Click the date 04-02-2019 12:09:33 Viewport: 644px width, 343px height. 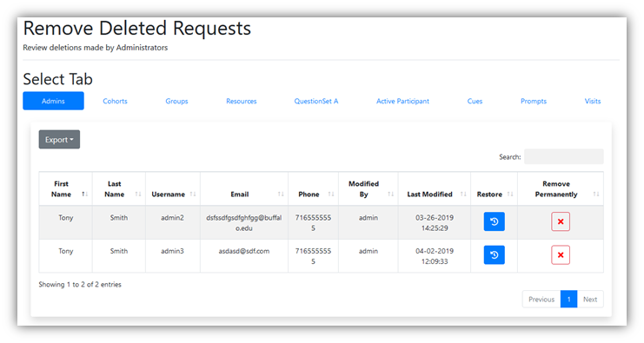[x=435, y=256]
